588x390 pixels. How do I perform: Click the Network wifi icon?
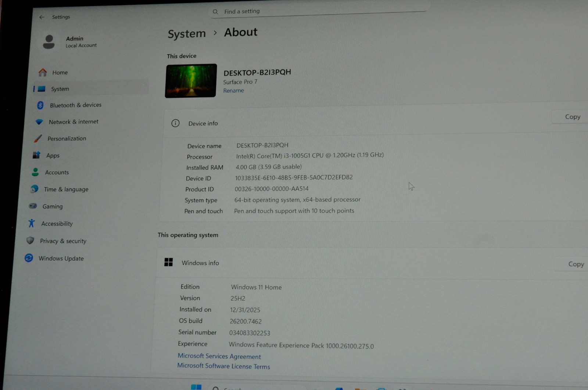point(39,122)
